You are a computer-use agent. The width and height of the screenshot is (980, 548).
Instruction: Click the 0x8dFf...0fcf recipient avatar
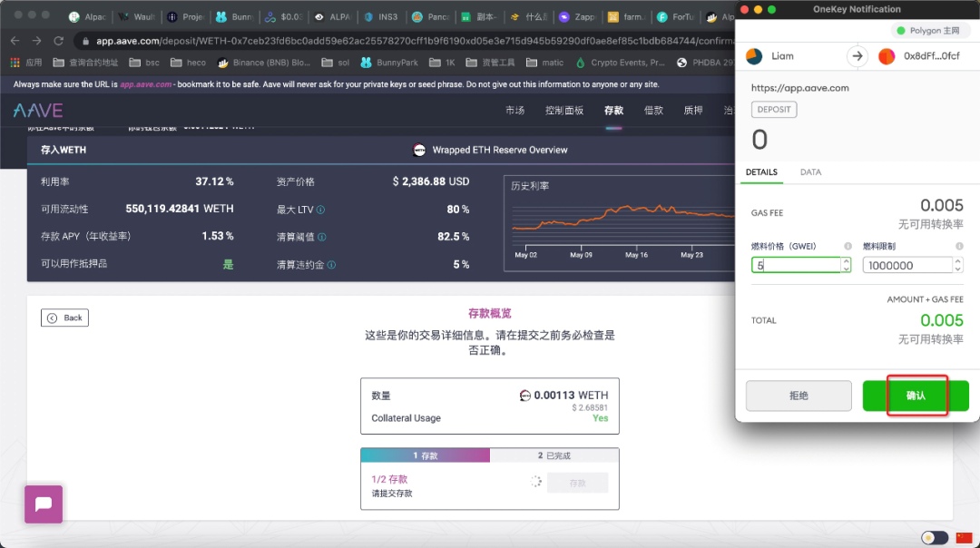pyautogui.click(x=887, y=55)
